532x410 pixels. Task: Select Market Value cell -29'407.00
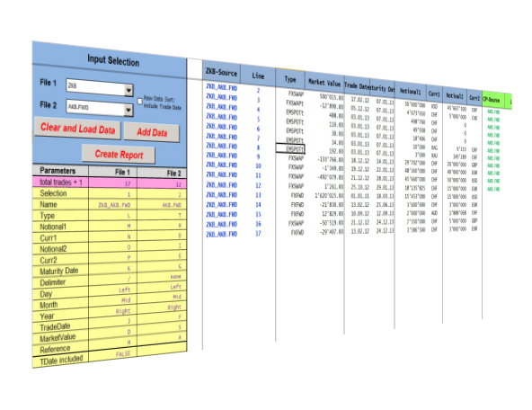331,231
